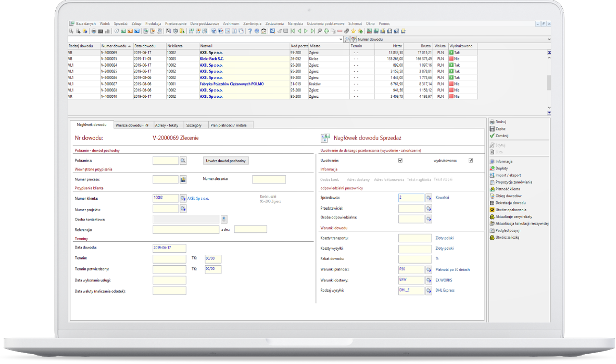Screen dimensions: 616x364
Task: Click the Data dowodu date field
Action: [169, 248]
